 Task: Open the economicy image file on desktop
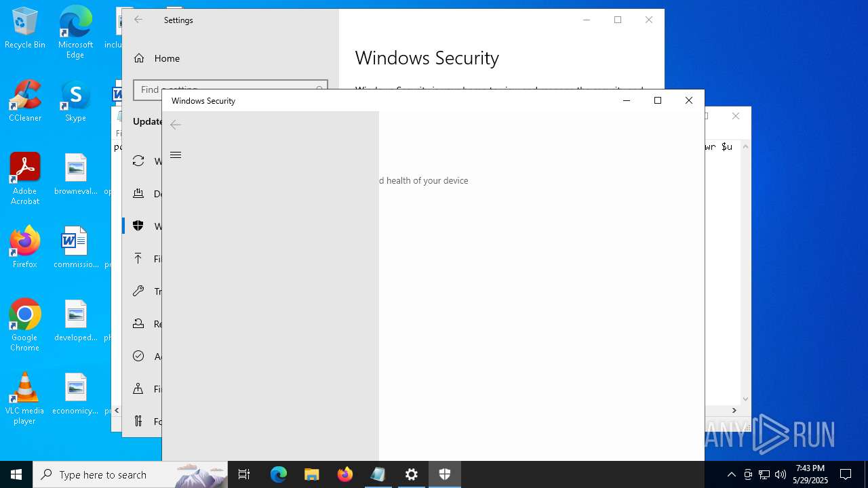[75, 394]
